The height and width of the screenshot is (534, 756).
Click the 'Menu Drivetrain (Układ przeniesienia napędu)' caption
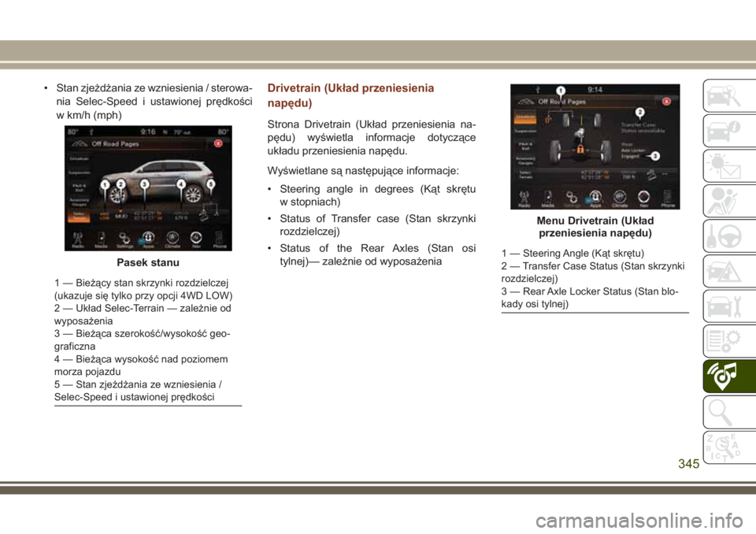point(595,227)
